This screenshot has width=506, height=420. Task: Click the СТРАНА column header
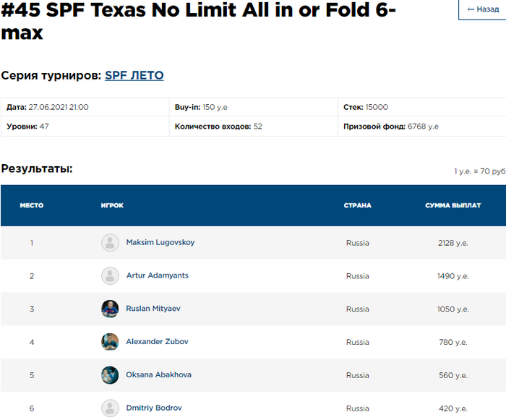[x=357, y=205]
